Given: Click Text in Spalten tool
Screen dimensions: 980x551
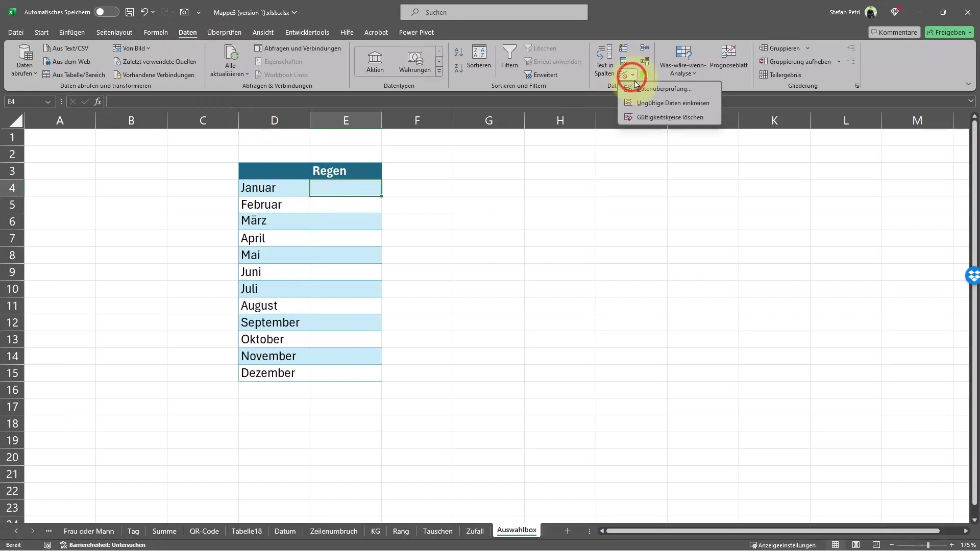Looking at the screenshot, I should pos(604,60).
